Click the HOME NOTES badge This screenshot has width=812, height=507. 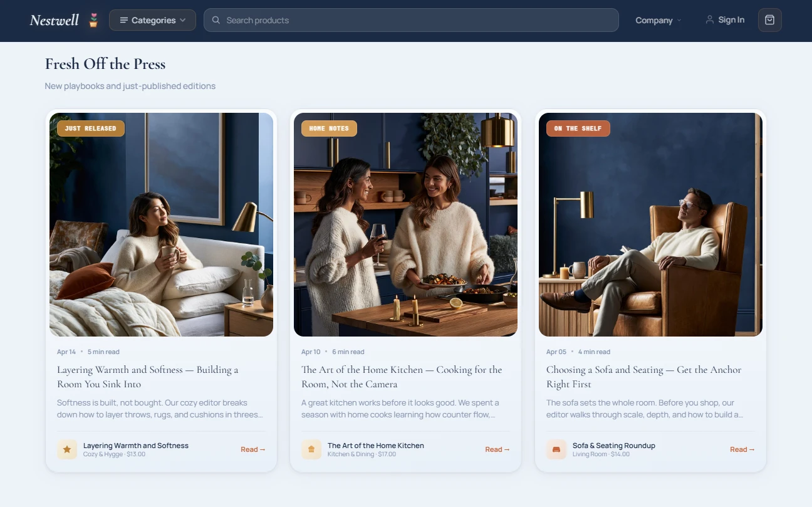pos(329,128)
